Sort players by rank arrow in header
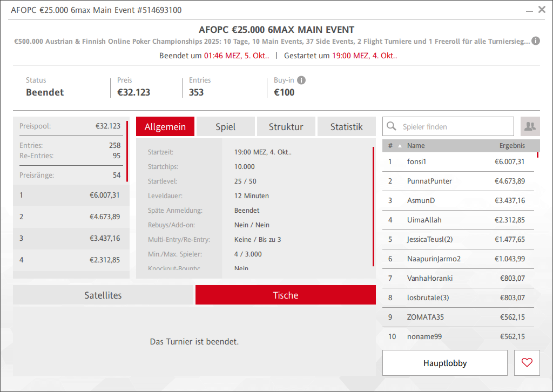 (x=400, y=146)
